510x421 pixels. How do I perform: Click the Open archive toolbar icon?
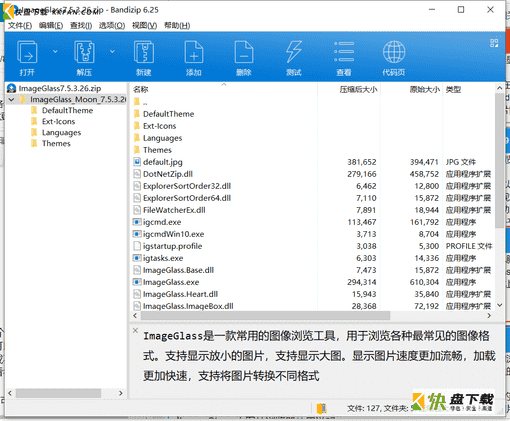(27, 52)
